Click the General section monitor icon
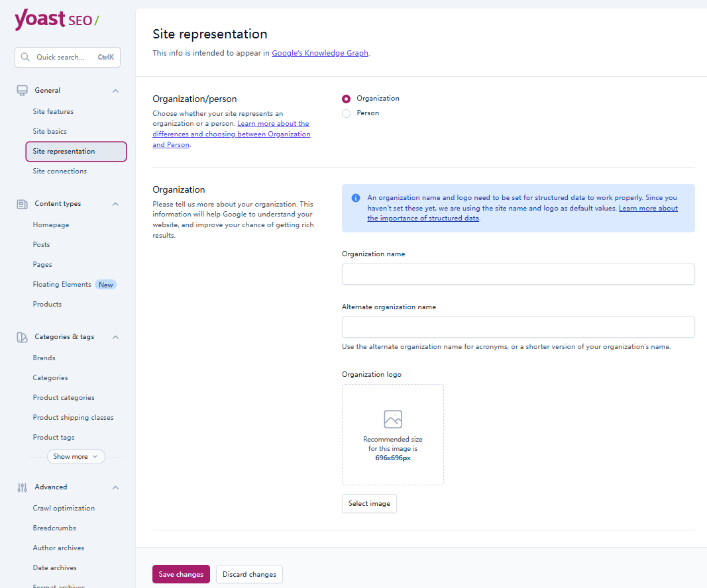The image size is (707, 588). 22,90
